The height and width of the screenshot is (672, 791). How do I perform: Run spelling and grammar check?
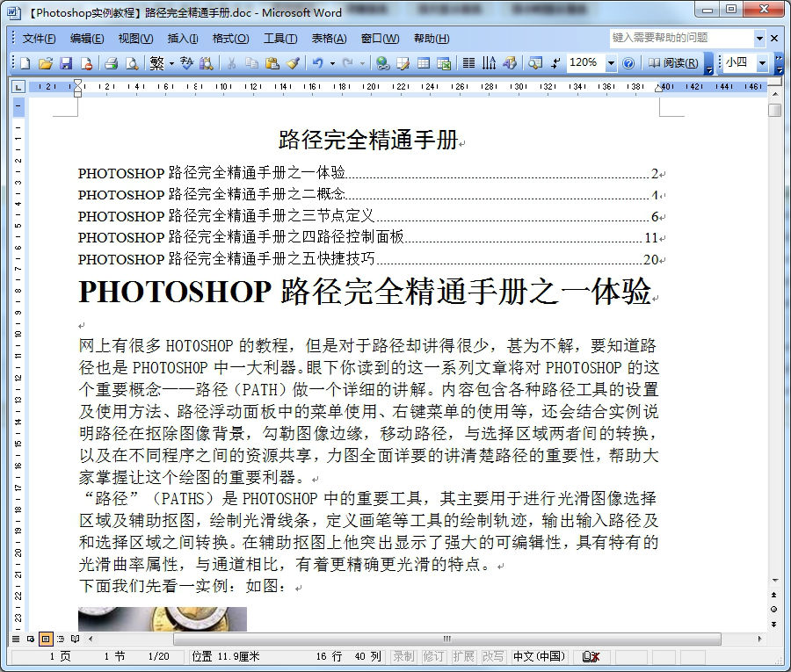186,63
